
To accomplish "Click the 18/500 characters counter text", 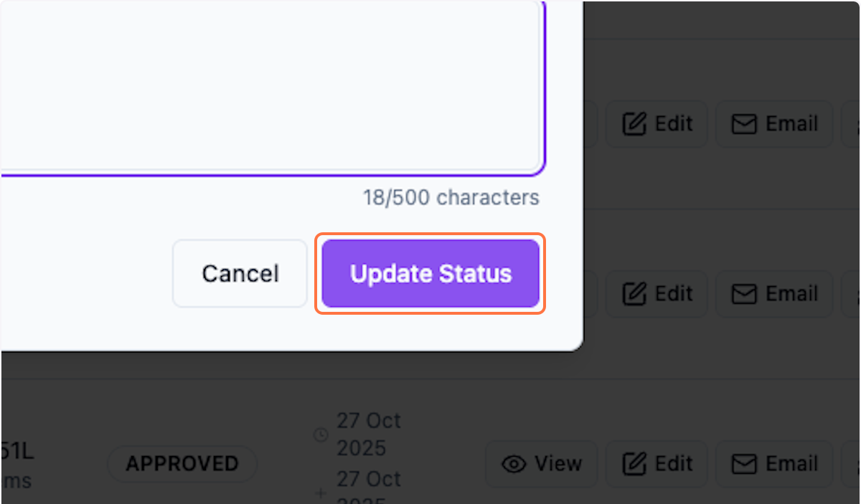I will tap(451, 197).
